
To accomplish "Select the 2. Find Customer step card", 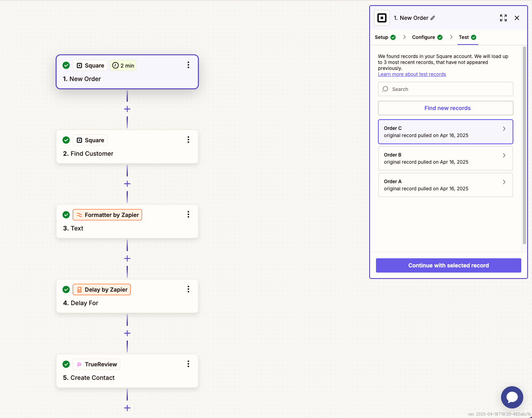I will pos(127,147).
